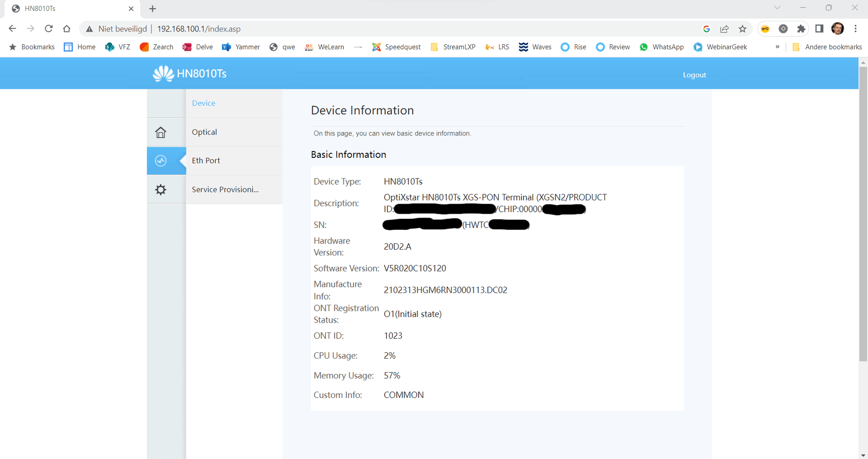The height and width of the screenshot is (459, 868).
Task: Open the VFZ bookmark
Action: point(118,47)
